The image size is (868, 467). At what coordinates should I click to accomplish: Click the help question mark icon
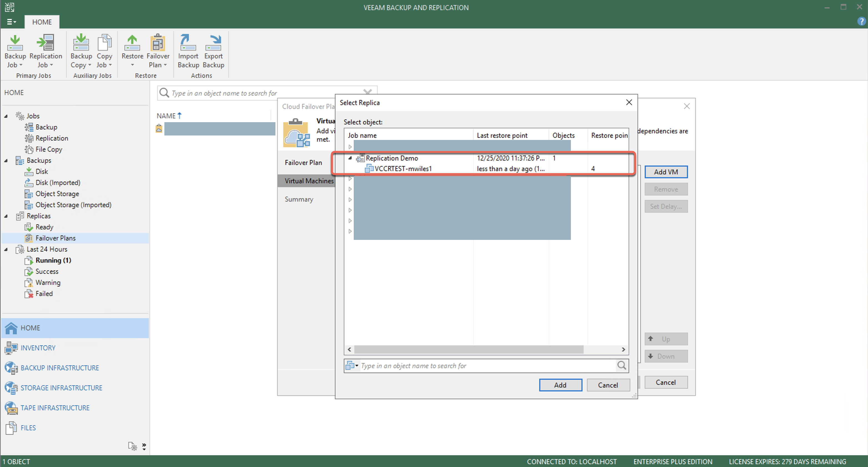point(861,22)
